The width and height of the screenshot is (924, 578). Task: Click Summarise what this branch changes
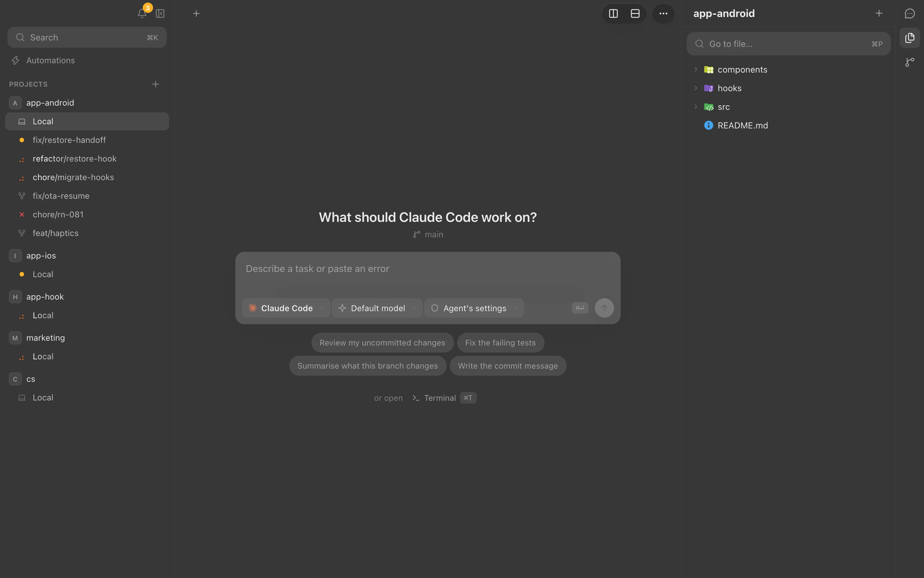tap(368, 366)
